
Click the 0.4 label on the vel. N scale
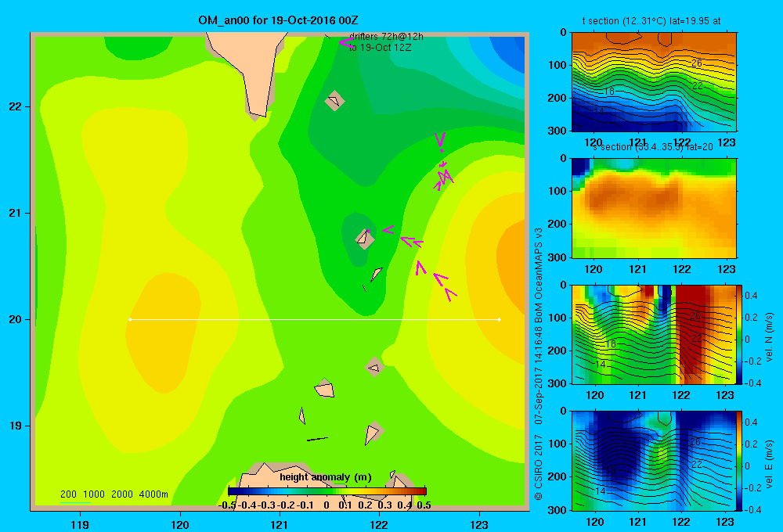click(752, 296)
